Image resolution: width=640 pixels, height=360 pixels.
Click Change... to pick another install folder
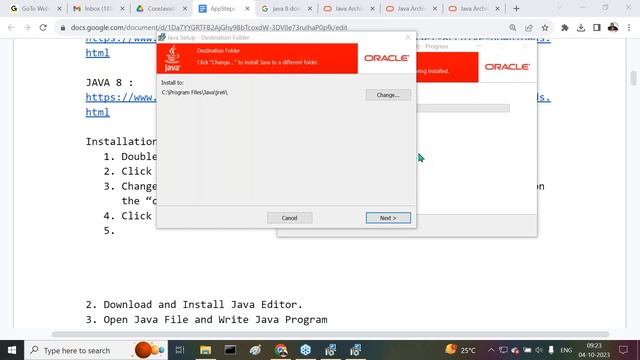pos(388,95)
